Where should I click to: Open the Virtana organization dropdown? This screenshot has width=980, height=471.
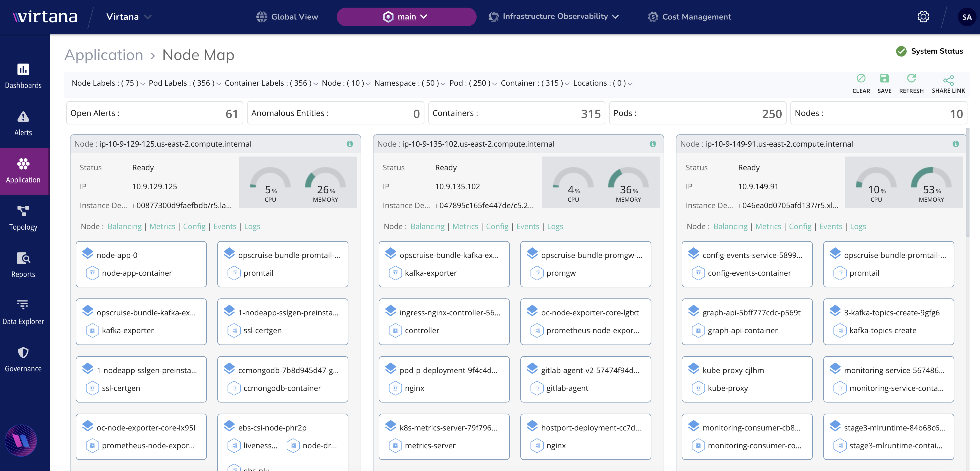click(129, 17)
